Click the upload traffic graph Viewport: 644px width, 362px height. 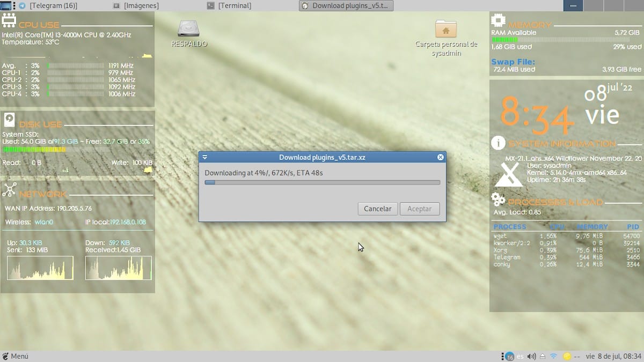click(40, 268)
